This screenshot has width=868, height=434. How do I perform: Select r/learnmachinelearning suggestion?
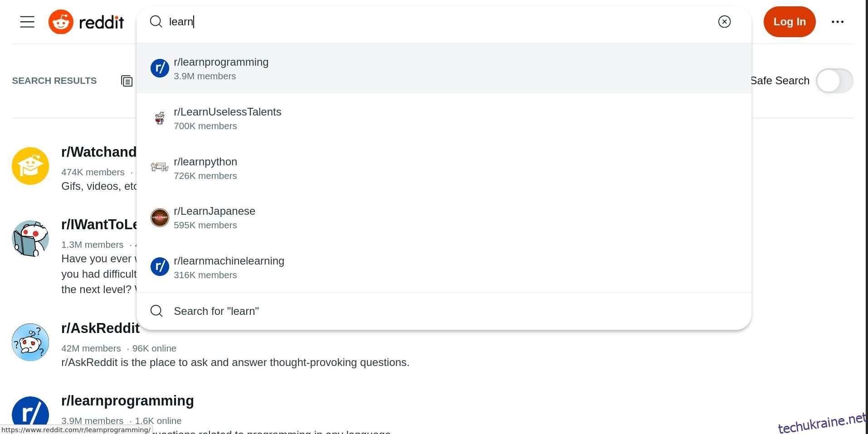(x=444, y=267)
